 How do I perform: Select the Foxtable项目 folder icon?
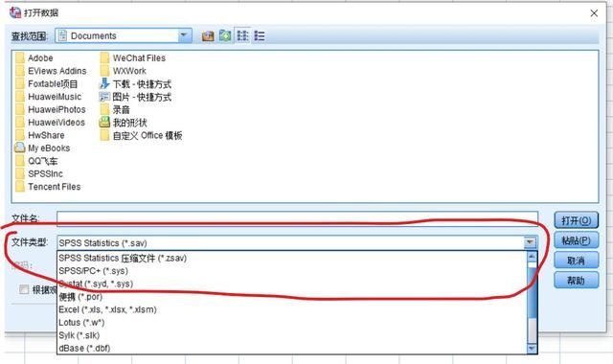(x=20, y=84)
